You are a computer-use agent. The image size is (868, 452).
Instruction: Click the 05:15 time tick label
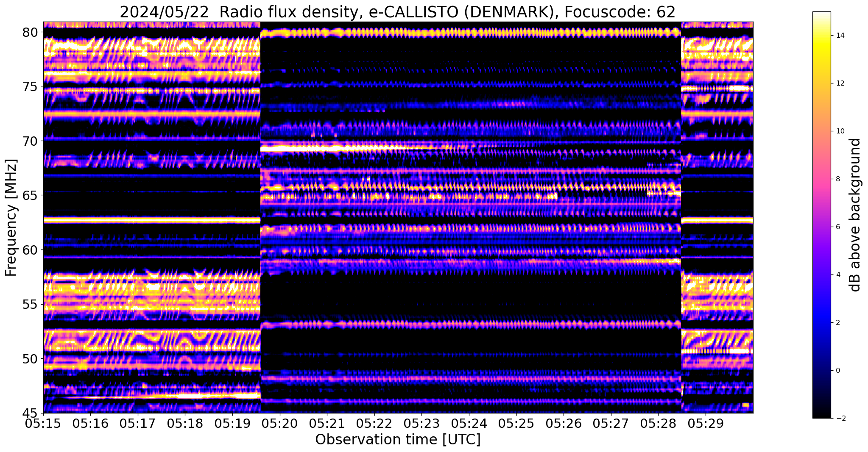(x=43, y=424)
